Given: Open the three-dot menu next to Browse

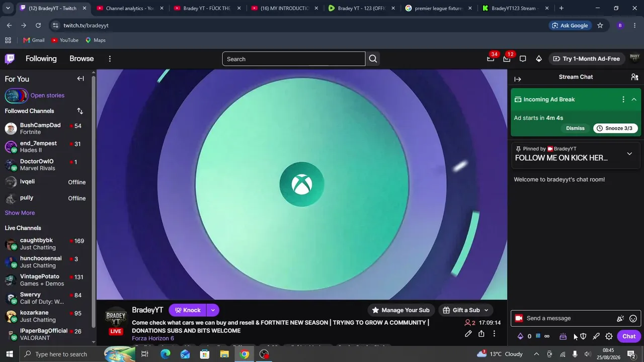Looking at the screenshot, I should click(110, 59).
